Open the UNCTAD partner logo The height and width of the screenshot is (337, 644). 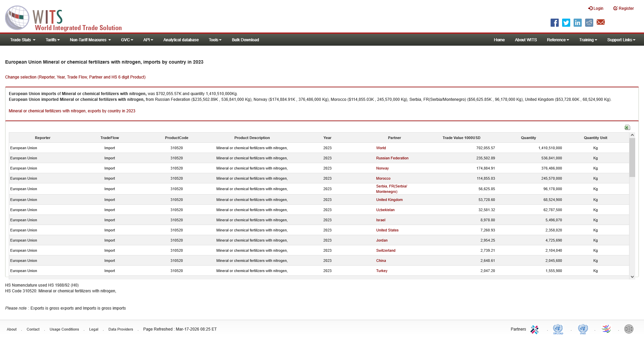pos(558,329)
